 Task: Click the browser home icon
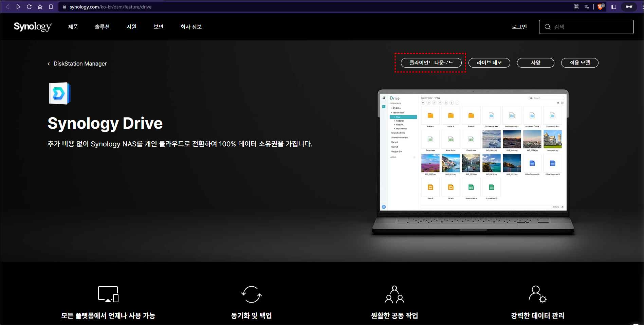[x=40, y=6]
